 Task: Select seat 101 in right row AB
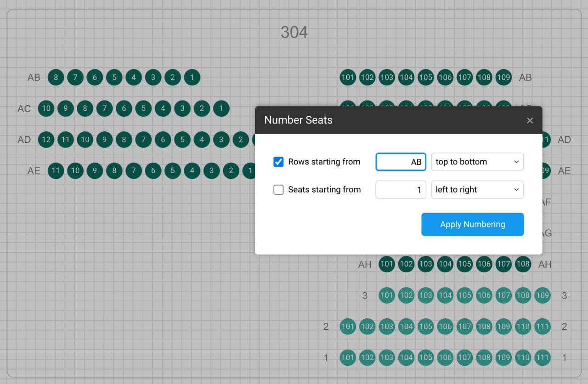point(348,77)
